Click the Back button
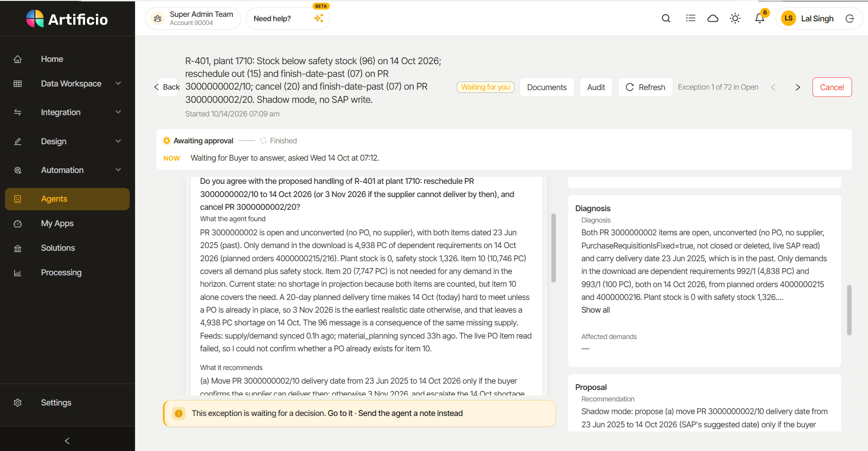The image size is (868, 451). pyautogui.click(x=167, y=87)
